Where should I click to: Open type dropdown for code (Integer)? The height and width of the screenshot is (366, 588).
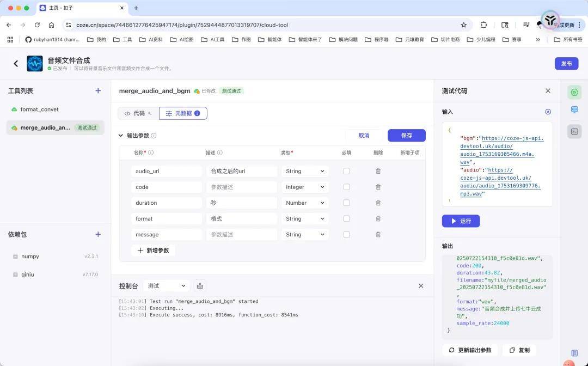[x=305, y=187]
